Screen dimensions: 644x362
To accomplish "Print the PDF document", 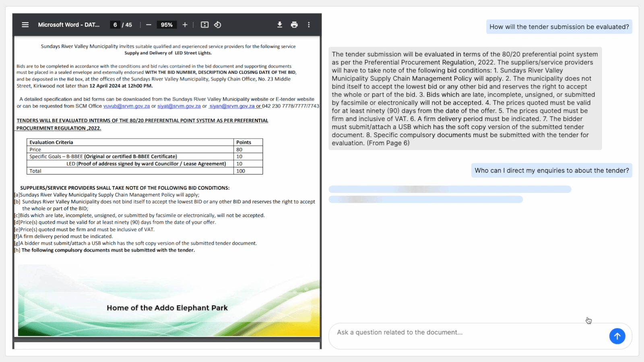I will (x=294, y=25).
